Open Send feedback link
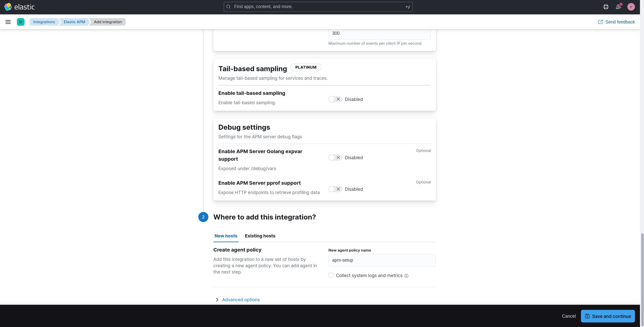This screenshot has height=327, width=644. point(617,22)
